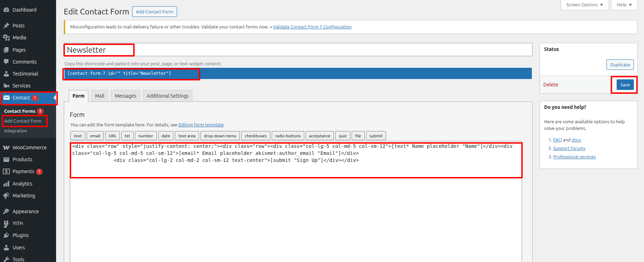Insert a radio buttons form tag
This screenshot has width=644, height=262.
click(288, 136)
